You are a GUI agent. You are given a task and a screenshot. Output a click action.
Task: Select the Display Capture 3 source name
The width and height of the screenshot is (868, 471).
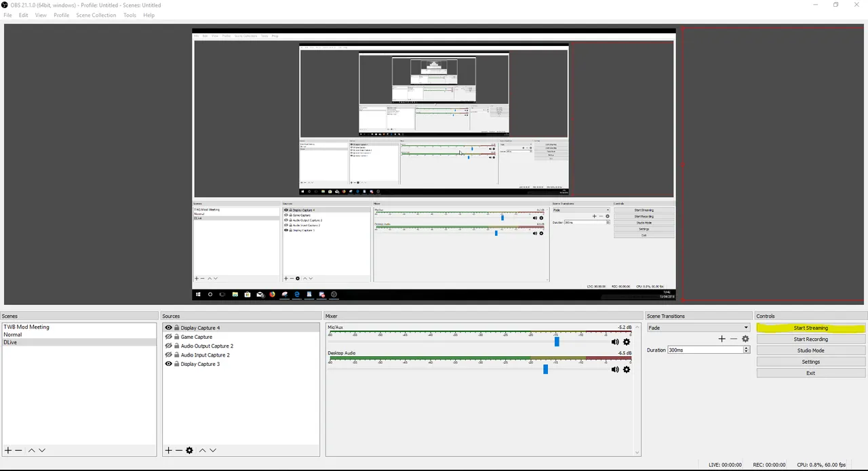point(200,364)
